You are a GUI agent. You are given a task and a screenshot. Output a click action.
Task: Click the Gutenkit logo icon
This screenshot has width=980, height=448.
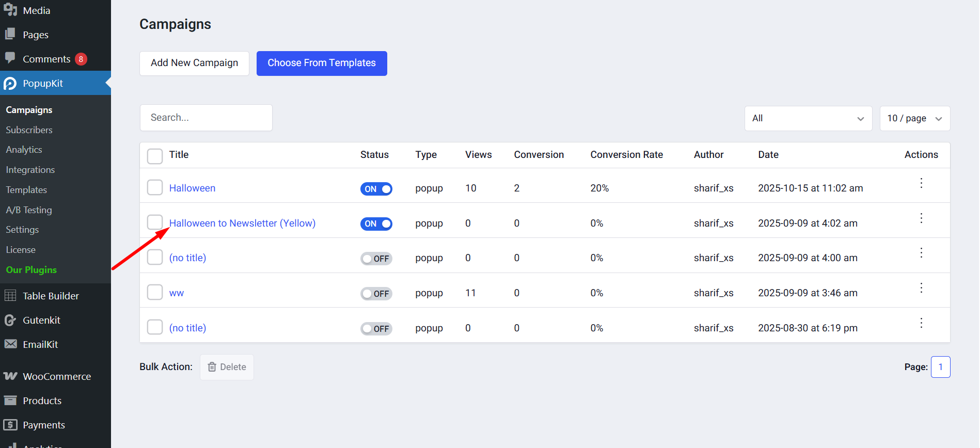(x=10, y=320)
